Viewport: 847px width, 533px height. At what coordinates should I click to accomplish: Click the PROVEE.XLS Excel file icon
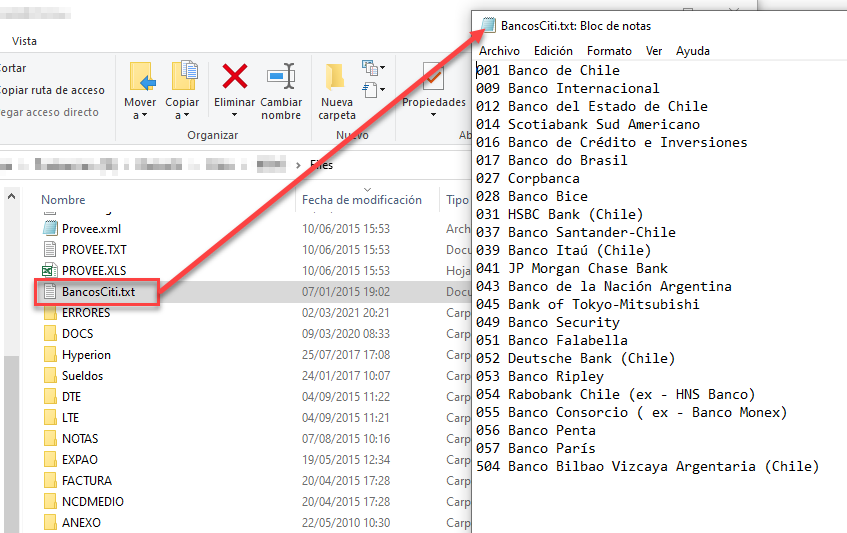coord(50,271)
